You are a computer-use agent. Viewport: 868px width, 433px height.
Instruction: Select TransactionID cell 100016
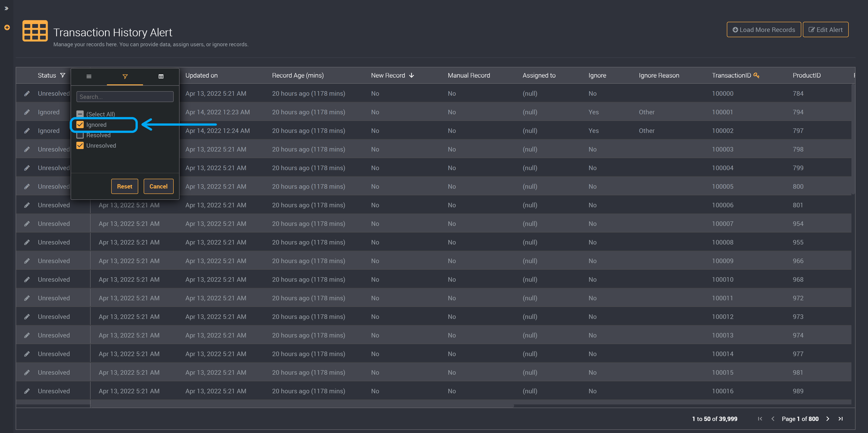(723, 391)
